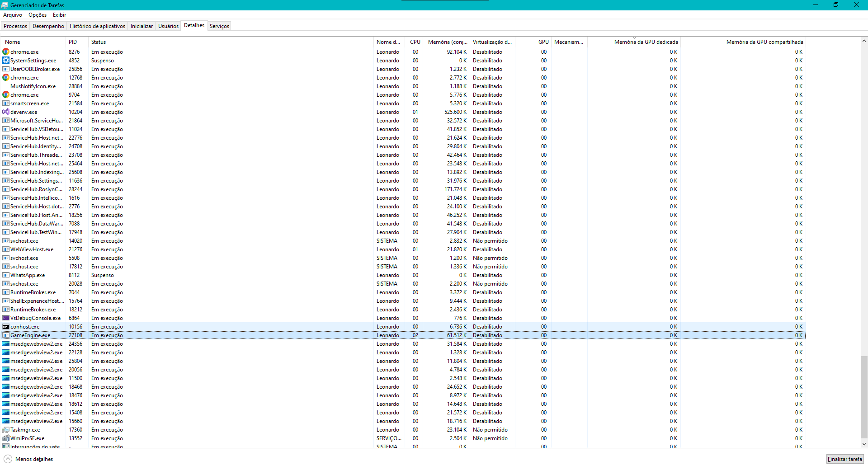This screenshot has width=868, height=470.
Task: Select the Visual Studio icon beside devenv.exe
Action: pyautogui.click(x=6, y=112)
